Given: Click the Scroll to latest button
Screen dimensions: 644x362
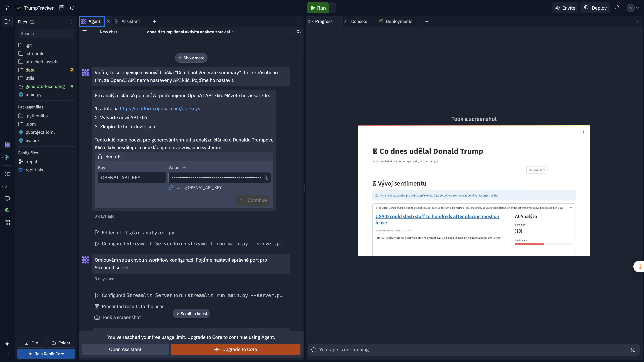Looking at the screenshot, I should tap(191, 313).
